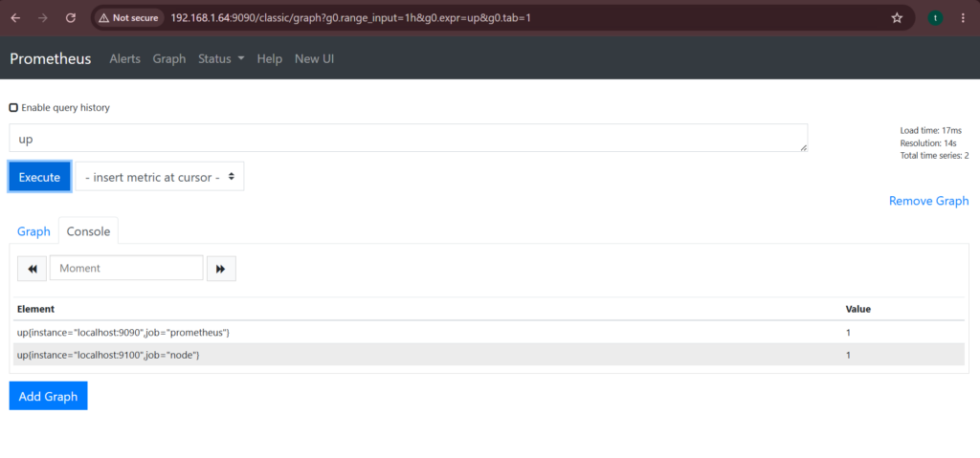Click the value 1 in the node row

point(848,355)
